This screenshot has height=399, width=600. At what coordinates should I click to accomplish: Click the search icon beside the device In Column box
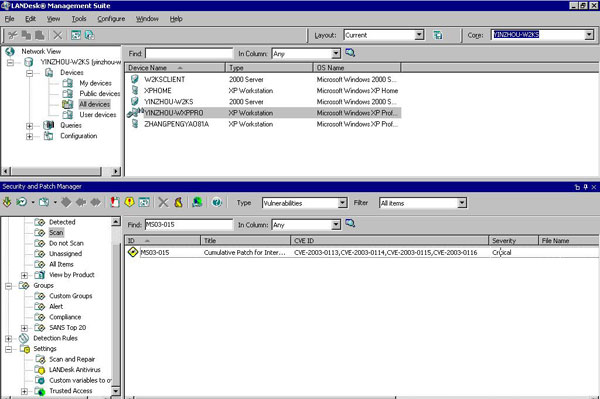[350, 53]
